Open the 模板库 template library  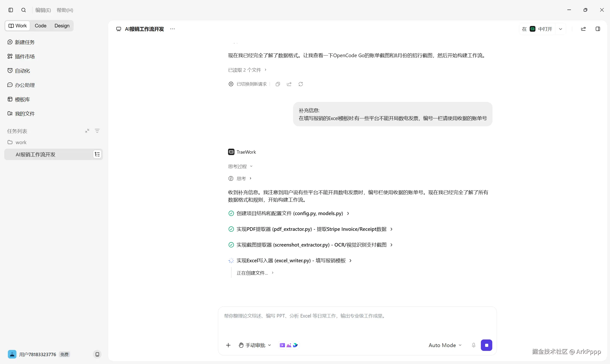coord(19,99)
